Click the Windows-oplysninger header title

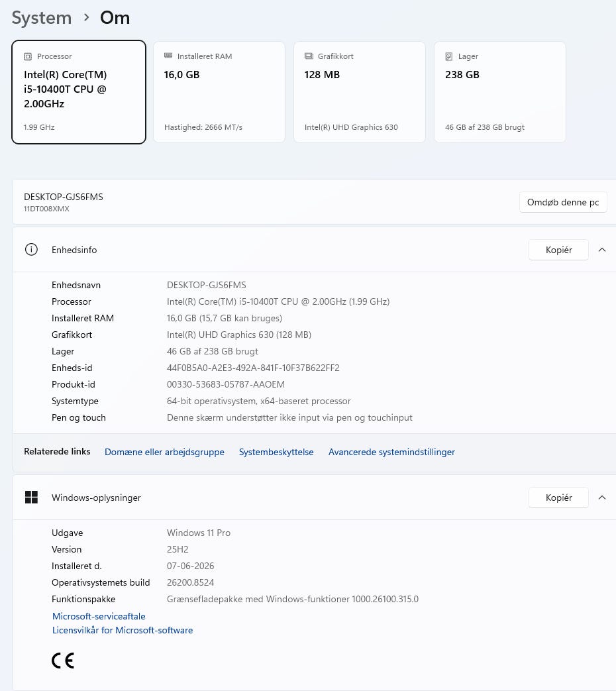pos(96,498)
